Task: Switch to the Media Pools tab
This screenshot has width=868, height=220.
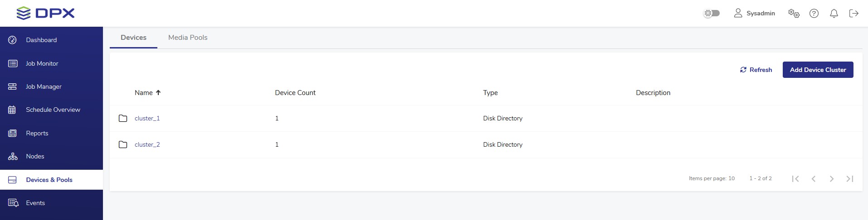Action: [x=188, y=38]
